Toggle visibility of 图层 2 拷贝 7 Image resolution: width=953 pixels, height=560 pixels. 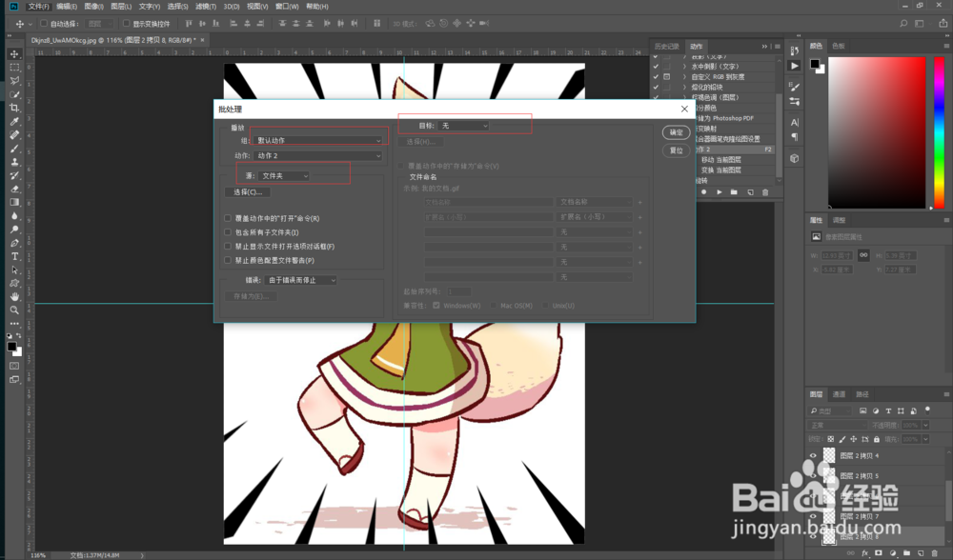click(x=813, y=516)
